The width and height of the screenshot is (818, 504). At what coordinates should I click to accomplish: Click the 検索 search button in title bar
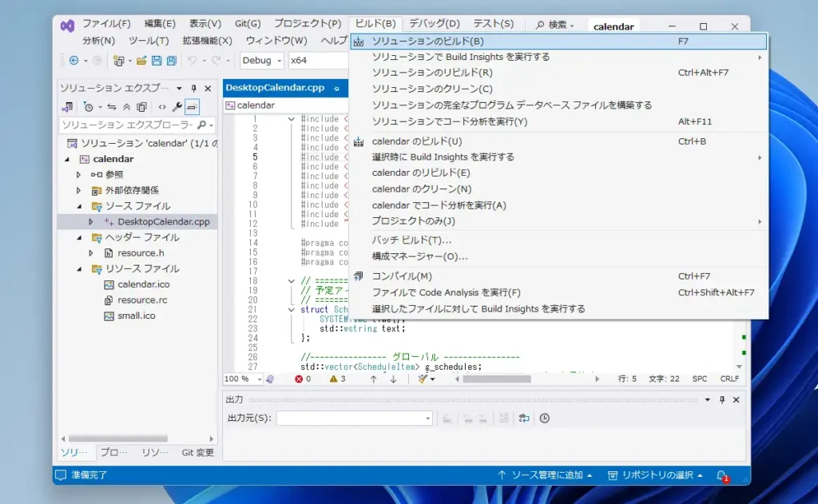(x=555, y=25)
